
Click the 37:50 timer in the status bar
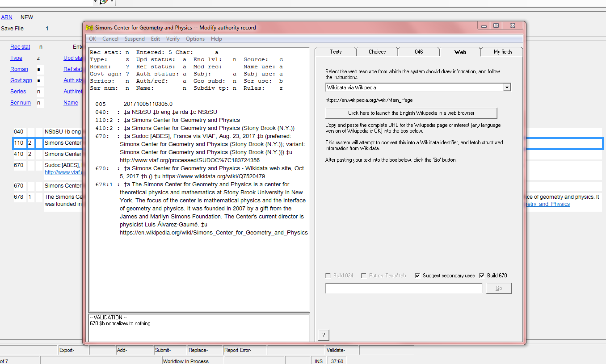[x=337, y=361]
